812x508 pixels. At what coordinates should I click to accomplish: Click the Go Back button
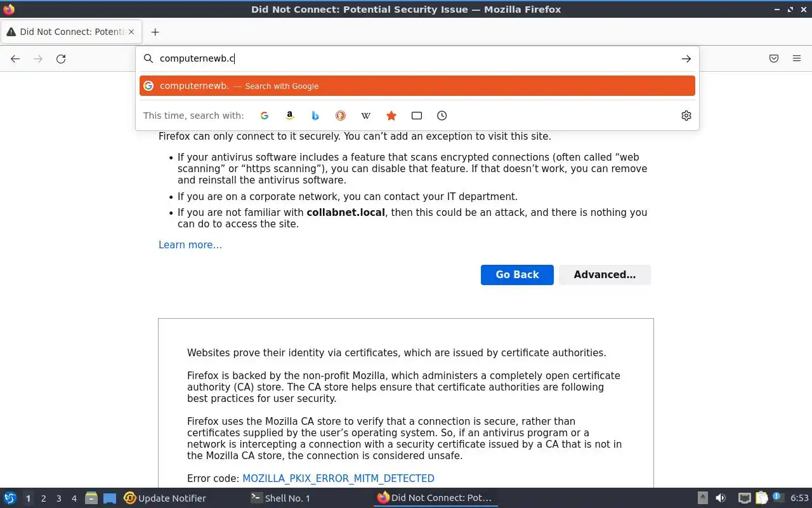pos(517,274)
